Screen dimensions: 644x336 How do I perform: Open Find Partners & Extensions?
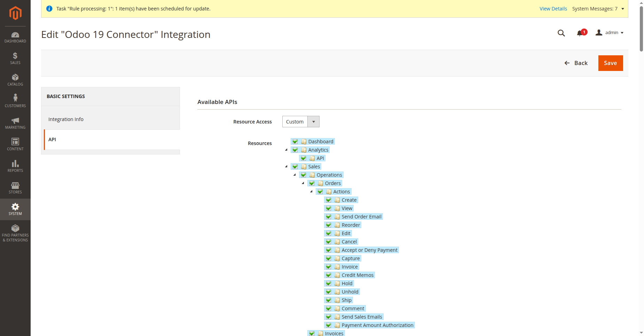15,233
